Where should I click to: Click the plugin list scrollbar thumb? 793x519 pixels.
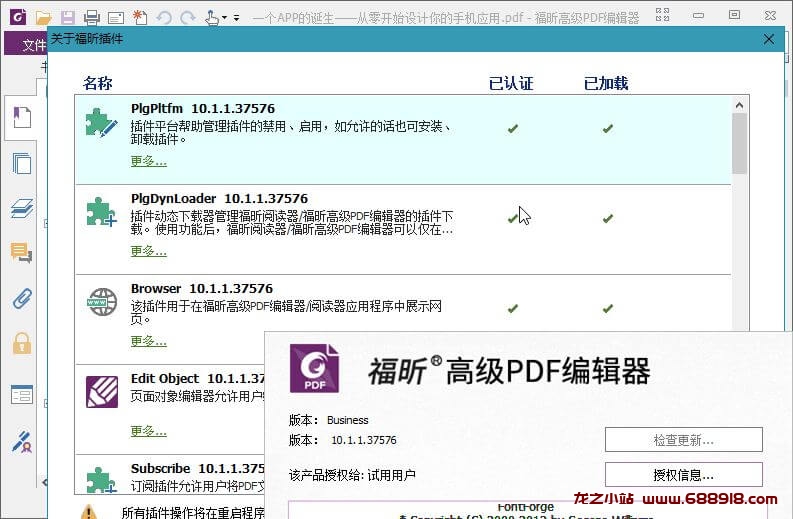coord(739,143)
